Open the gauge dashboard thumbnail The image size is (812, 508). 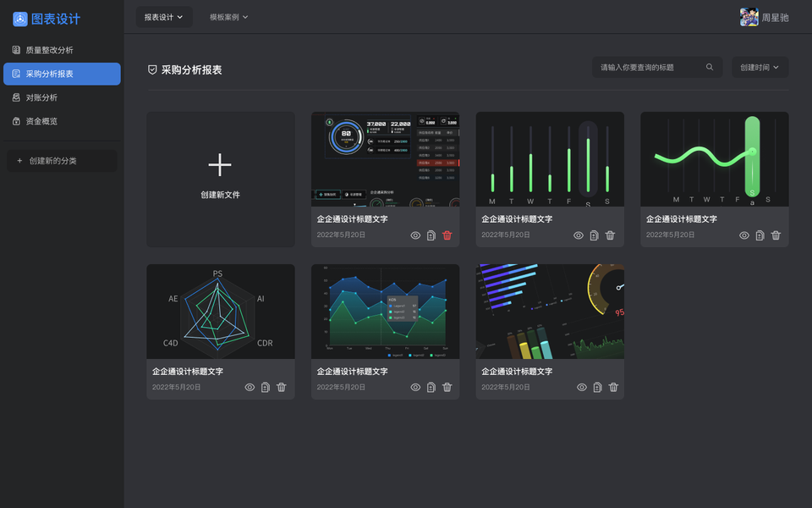(386, 159)
